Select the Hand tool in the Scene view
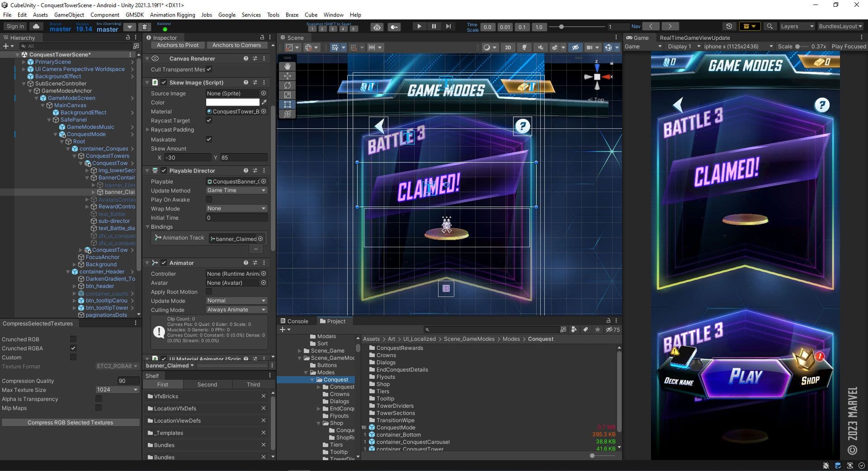868x471 pixels. (288, 66)
